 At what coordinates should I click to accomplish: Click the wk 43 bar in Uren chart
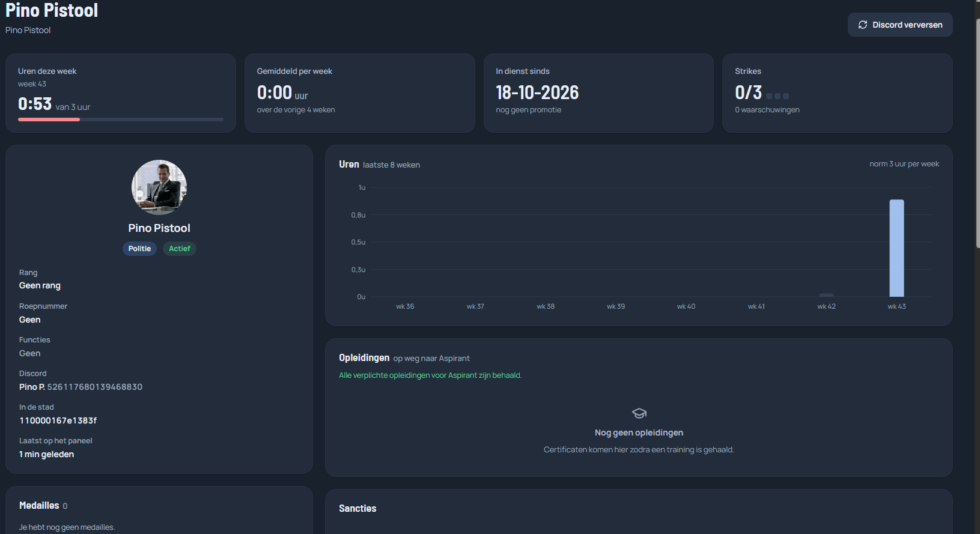click(x=896, y=248)
